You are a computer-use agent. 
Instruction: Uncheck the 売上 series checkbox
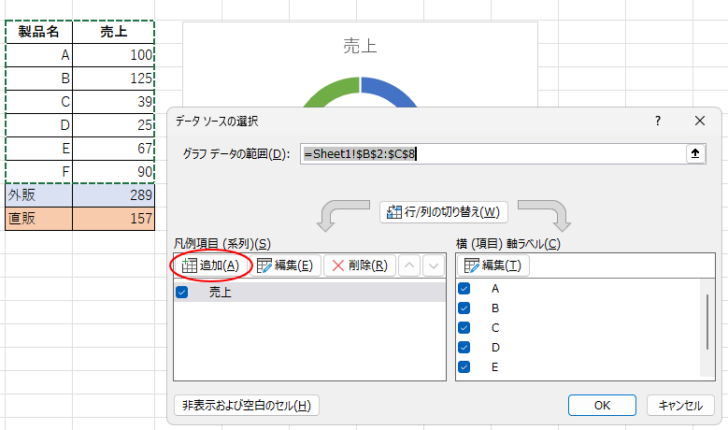(x=181, y=292)
